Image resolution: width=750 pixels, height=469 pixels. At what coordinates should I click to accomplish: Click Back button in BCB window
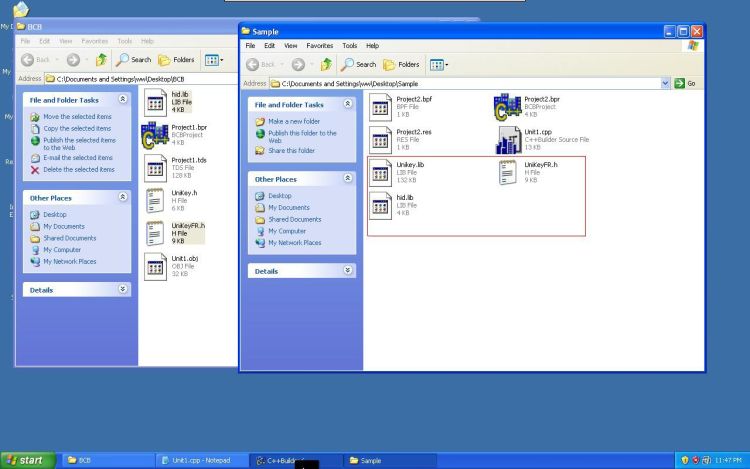[36, 60]
